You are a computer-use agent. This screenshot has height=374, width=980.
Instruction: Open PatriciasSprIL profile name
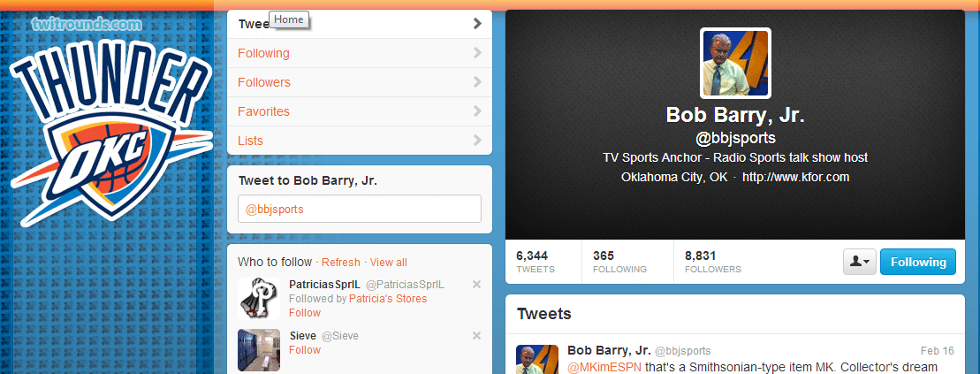coord(324,285)
